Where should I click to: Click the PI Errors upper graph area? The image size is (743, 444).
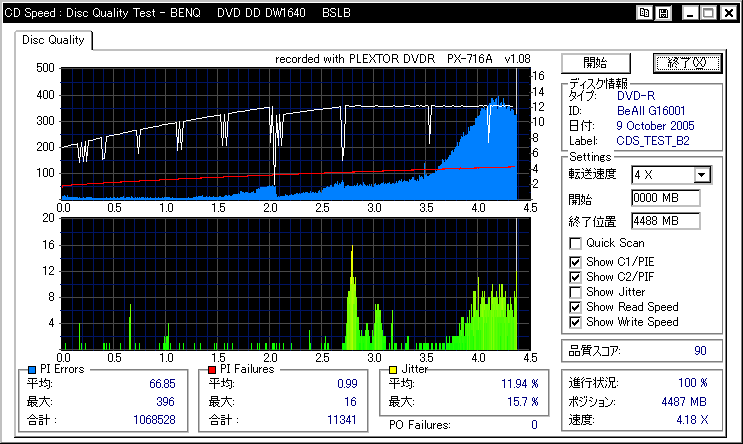click(295, 134)
